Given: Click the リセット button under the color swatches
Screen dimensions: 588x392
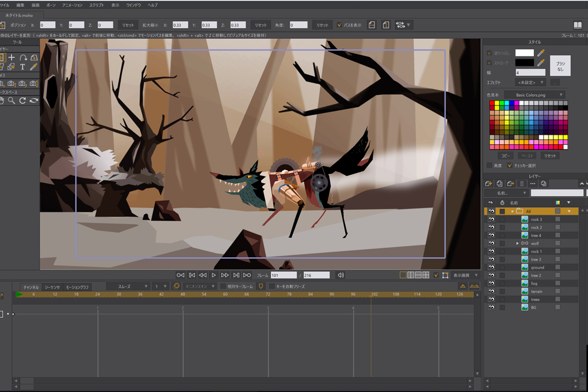Looking at the screenshot, I should pos(550,156).
